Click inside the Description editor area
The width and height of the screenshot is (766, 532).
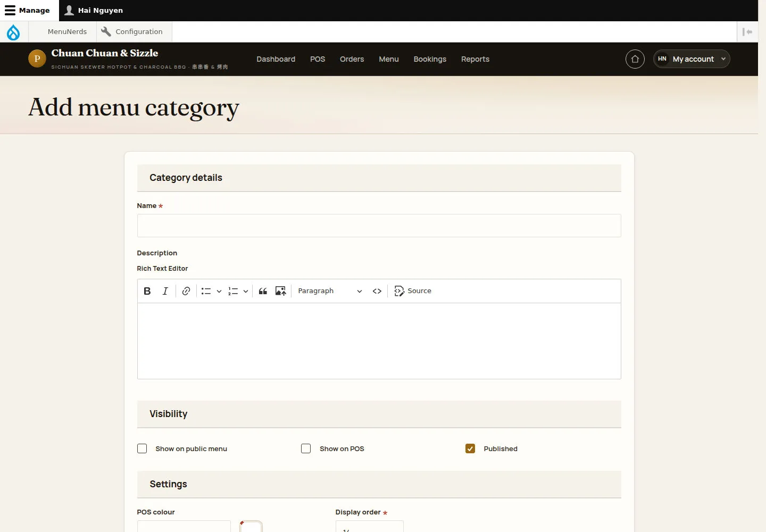coord(379,341)
